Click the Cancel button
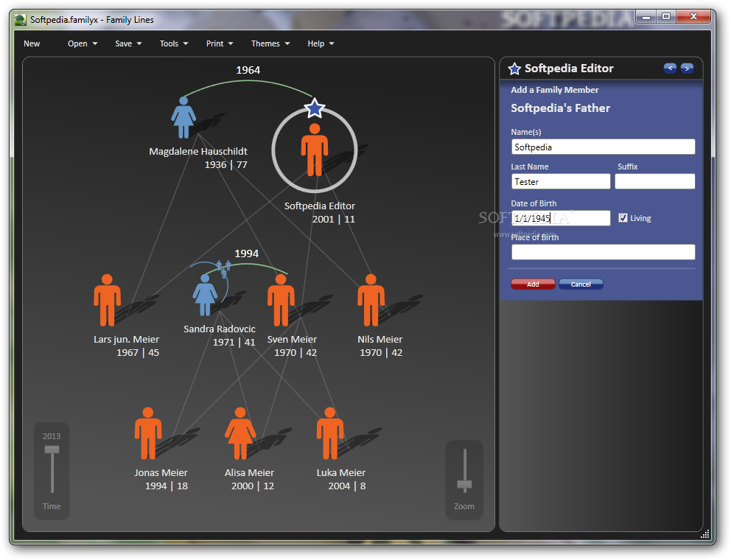The width and height of the screenshot is (731, 560). pos(581,284)
